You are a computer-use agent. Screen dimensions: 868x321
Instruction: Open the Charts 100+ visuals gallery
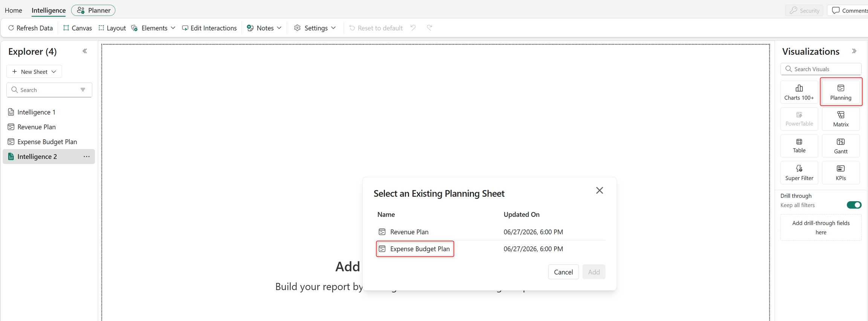(799, 92)
